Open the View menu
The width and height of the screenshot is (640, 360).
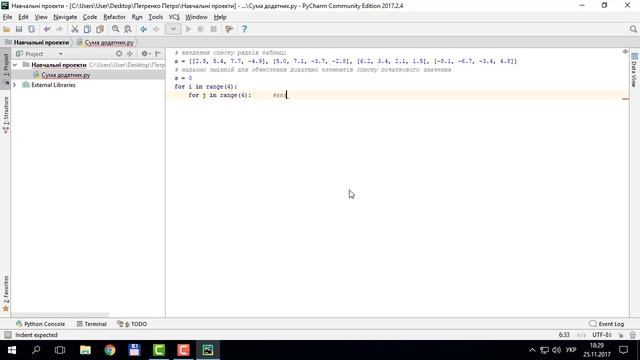click(41, 17)
